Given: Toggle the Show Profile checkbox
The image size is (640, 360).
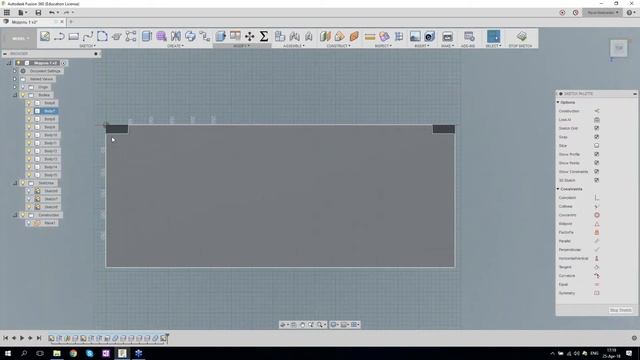Looking at the screenshot, I should click(597, 154).
